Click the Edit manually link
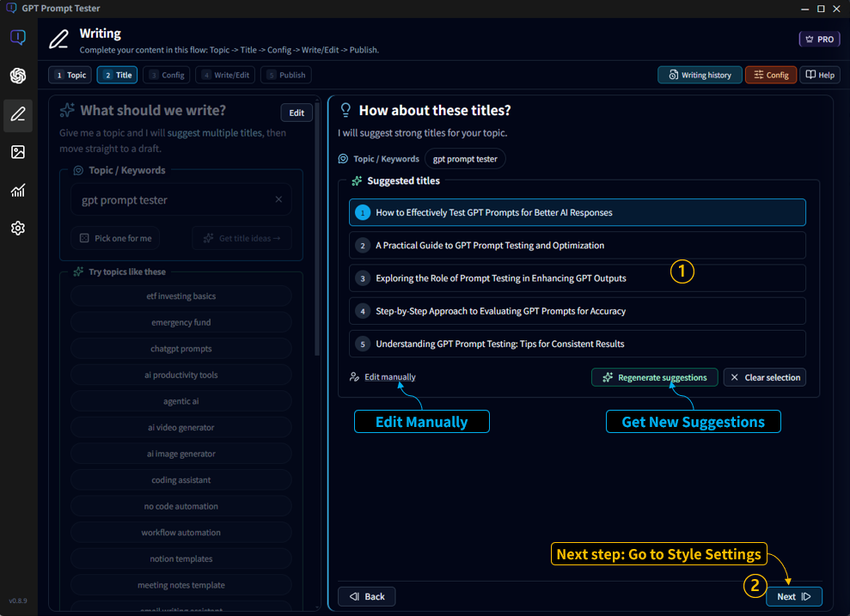Viewport: 850px width, 616px height. (x=389, y=377)
